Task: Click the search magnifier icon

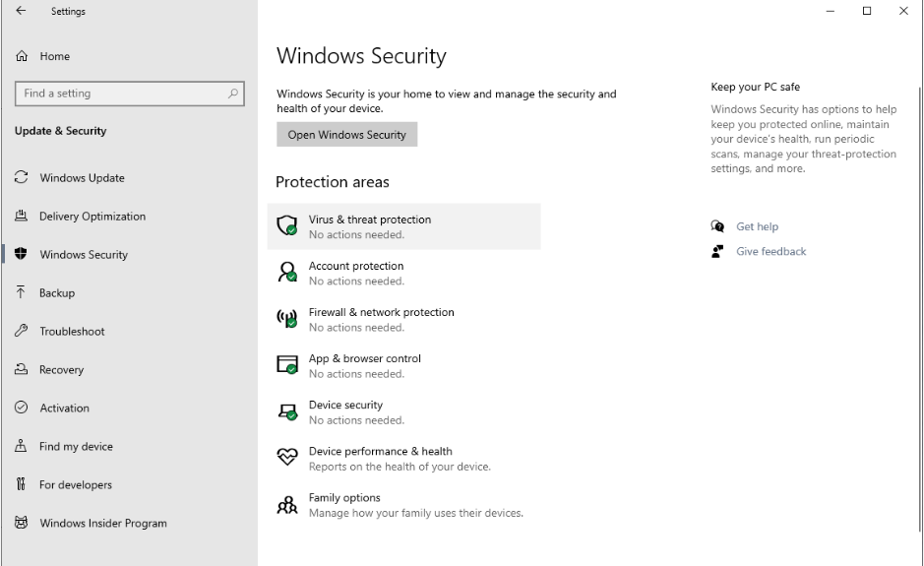Action: tap(232, 94)
